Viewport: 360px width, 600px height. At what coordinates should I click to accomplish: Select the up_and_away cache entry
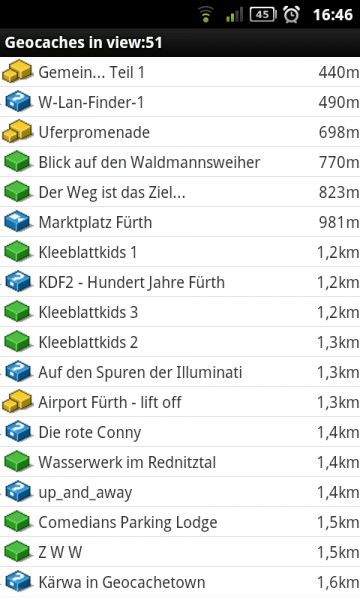[180, 492]
